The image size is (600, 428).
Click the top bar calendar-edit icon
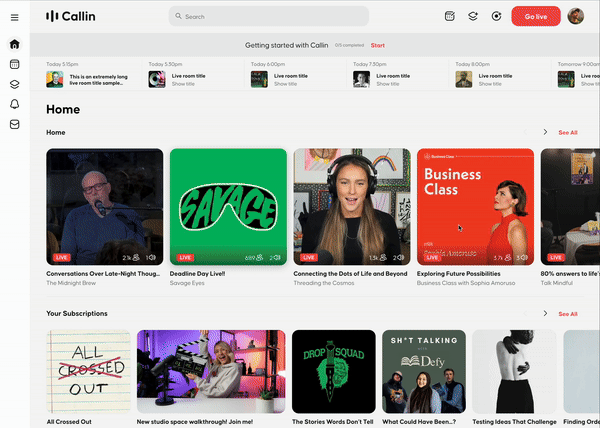450,16
